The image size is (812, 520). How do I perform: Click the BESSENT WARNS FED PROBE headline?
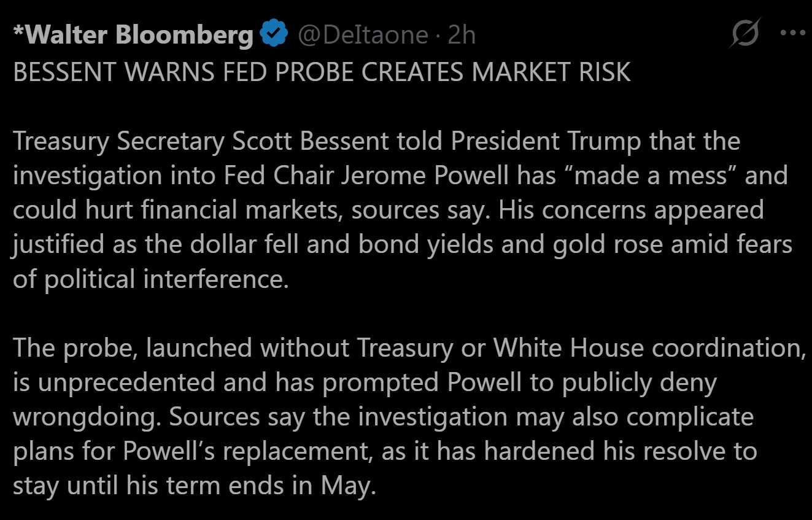click(x=322, y=72)
